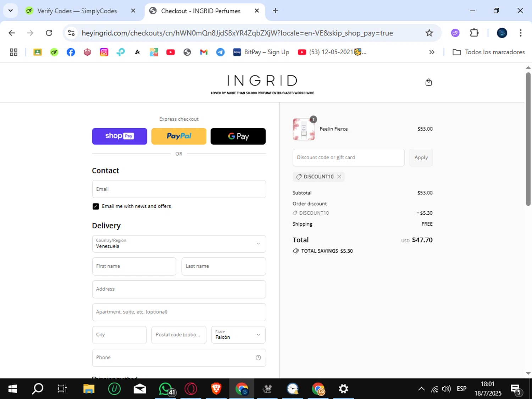Open the Chrome profile avatar
The image size is (532, 399).
coord(502,33)
